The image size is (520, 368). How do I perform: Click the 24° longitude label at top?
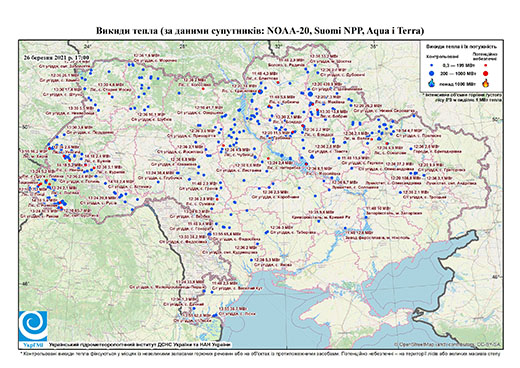[88, 46]
